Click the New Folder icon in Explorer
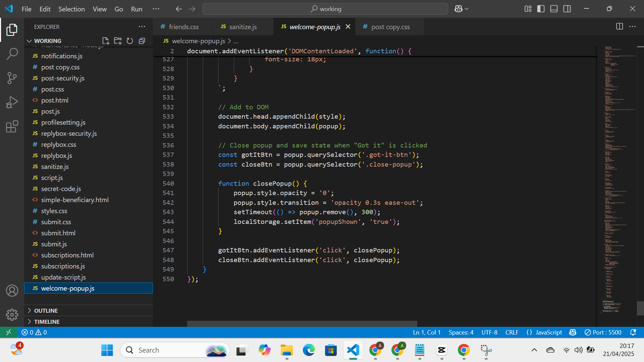Screen dimensions: 644x362 (x=118, y=41)
